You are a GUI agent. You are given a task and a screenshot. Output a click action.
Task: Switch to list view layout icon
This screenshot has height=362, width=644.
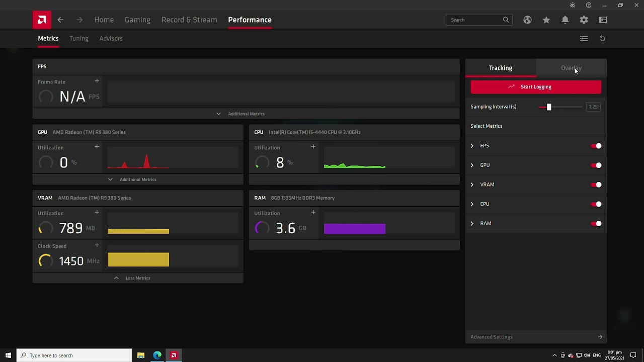point(584,38)
